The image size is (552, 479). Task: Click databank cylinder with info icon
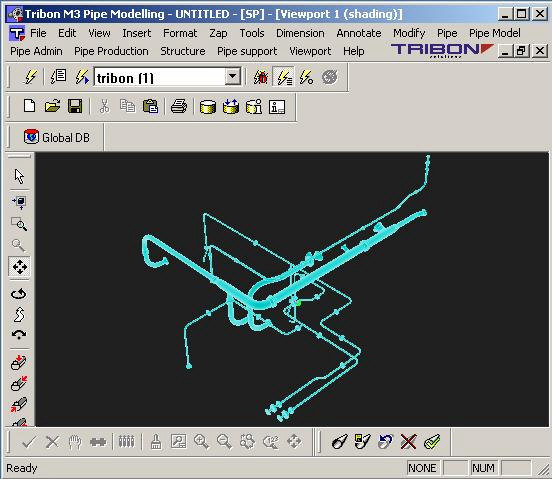tap(254, 106)
